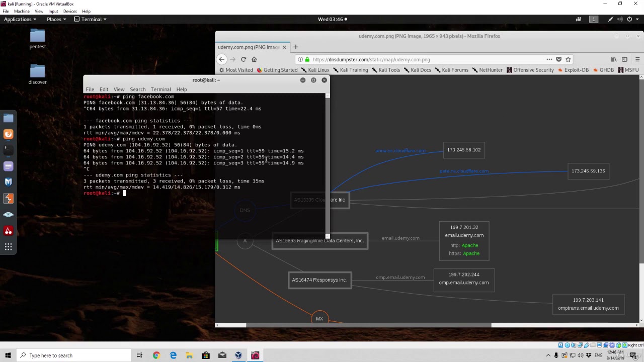Reload the dnsdumpster page in Firefox
The width and height of the screenshot is (644, 362).
click(244, 59)
